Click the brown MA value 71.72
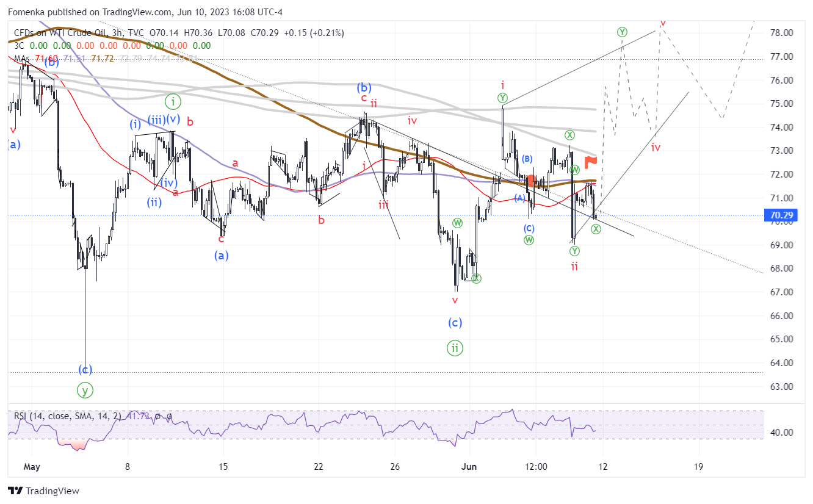 (x=102, y=59)
